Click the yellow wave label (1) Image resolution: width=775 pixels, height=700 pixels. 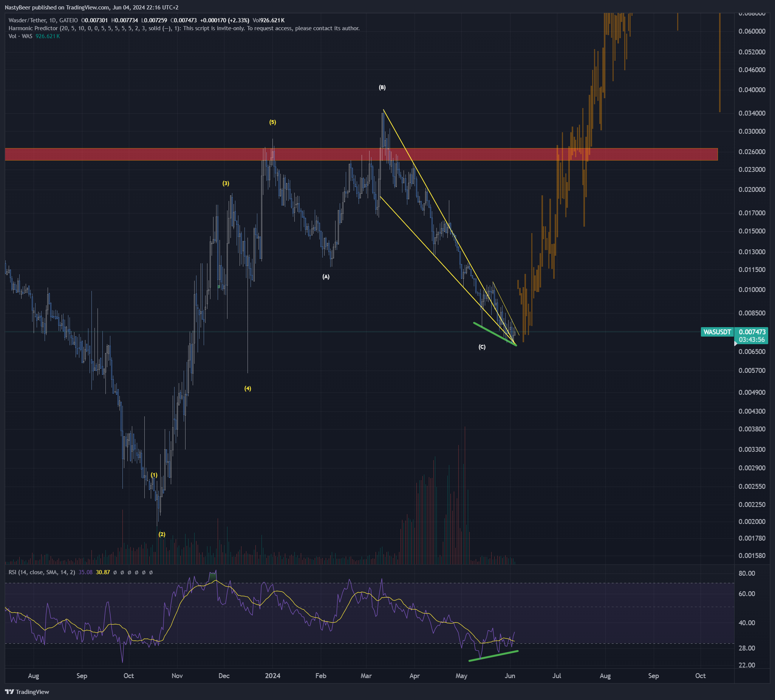point(154,475)
